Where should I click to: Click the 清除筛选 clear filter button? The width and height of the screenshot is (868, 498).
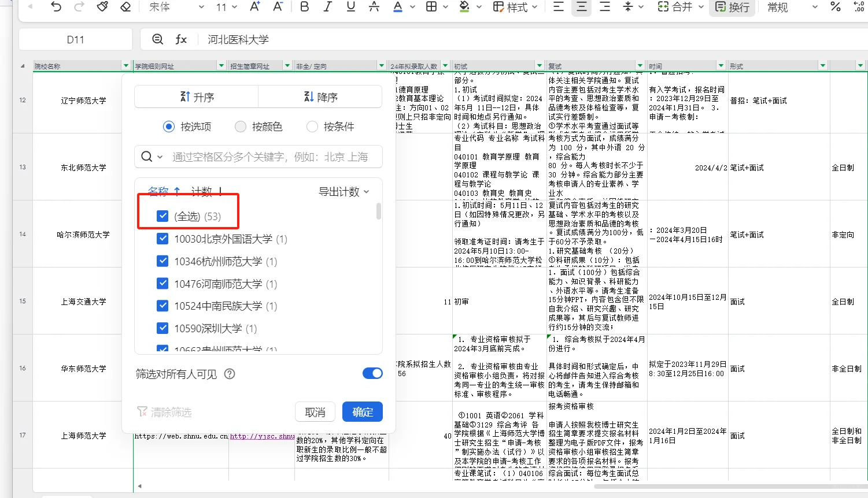tap(164, 412)
